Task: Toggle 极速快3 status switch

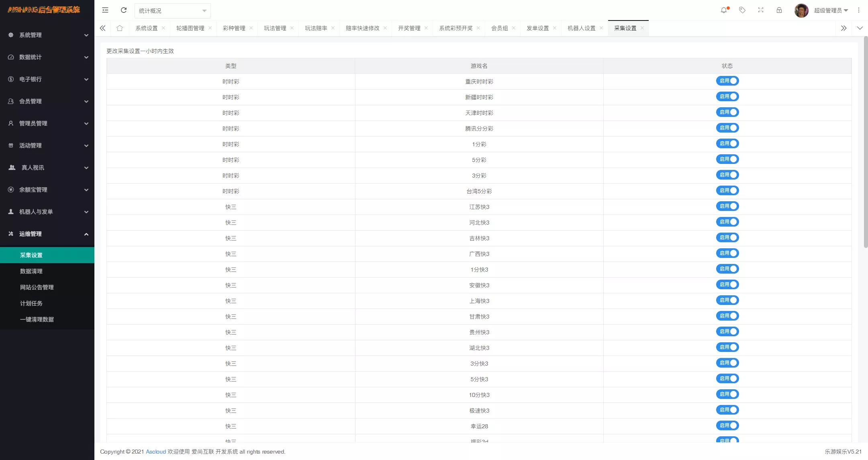Action: click(727, 410)
